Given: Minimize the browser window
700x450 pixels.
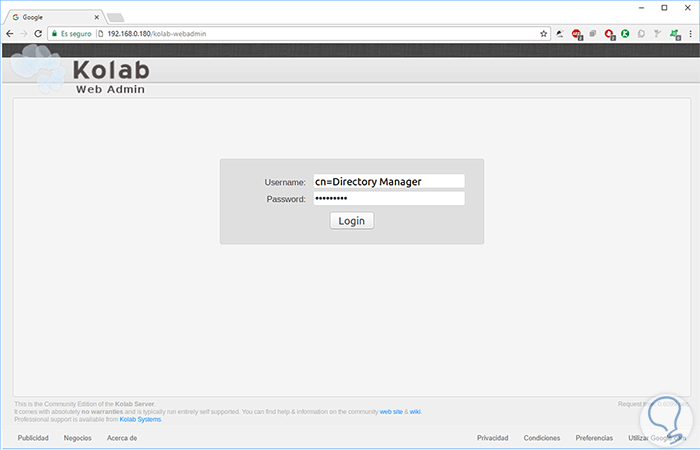Looking at the screenshot, I should click(642, 8).
